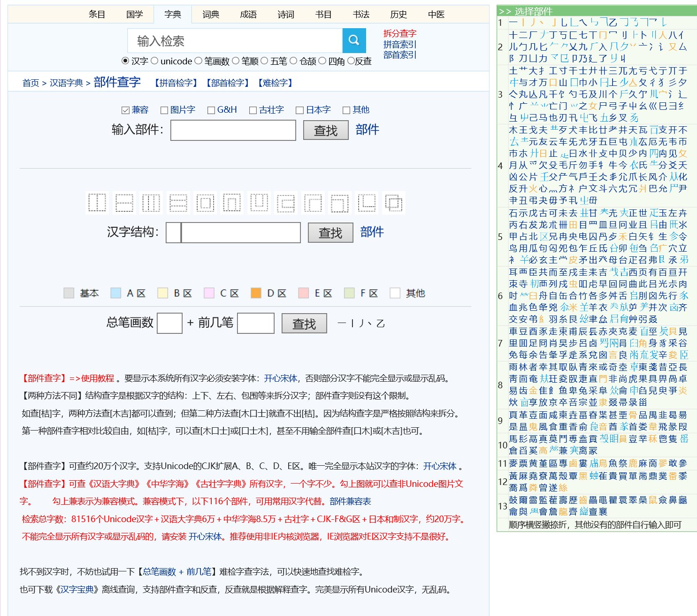Click 查找 button next to 输入部件
Viewport: 697px width, 616px height.
tap(326, 131)
